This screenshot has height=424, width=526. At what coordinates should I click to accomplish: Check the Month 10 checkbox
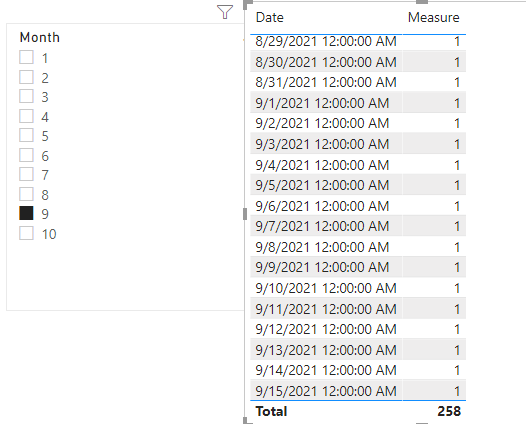tap(26, 233)
